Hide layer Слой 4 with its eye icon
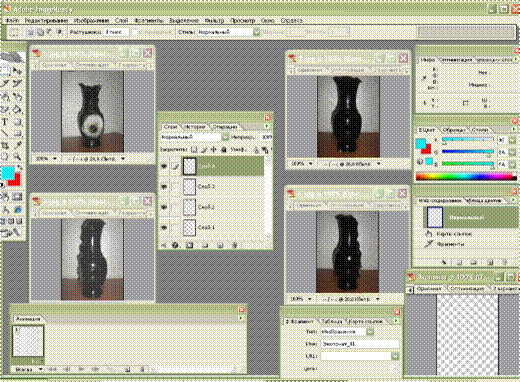520x382 pixels. tap(164, 166)
